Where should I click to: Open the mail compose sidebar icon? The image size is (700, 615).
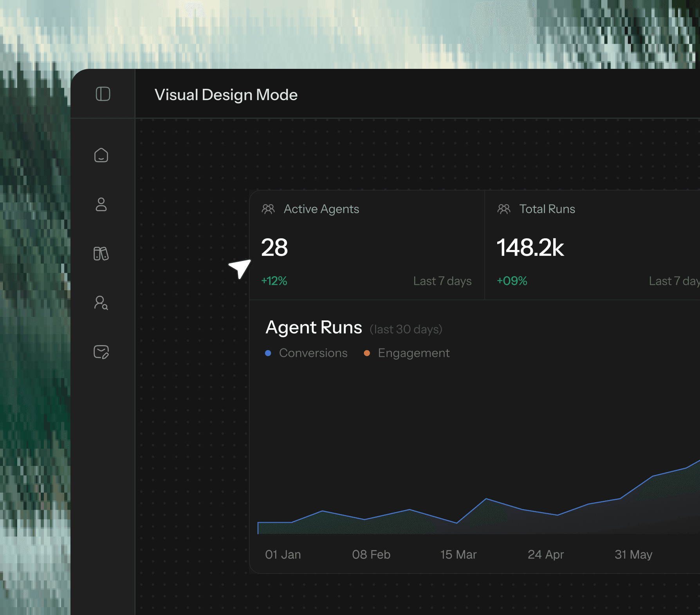coord(101,352)
